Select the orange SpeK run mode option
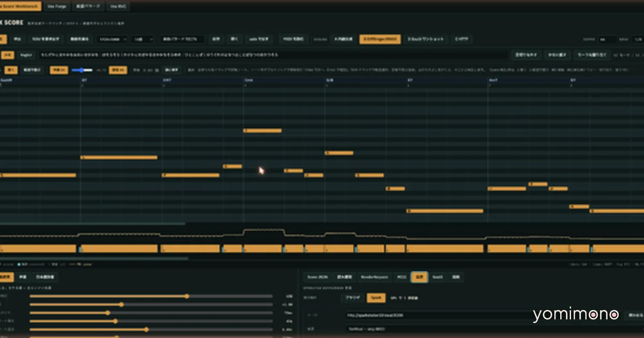The height and width of the screenshot is (338, 644). click(x=376, y=297)
